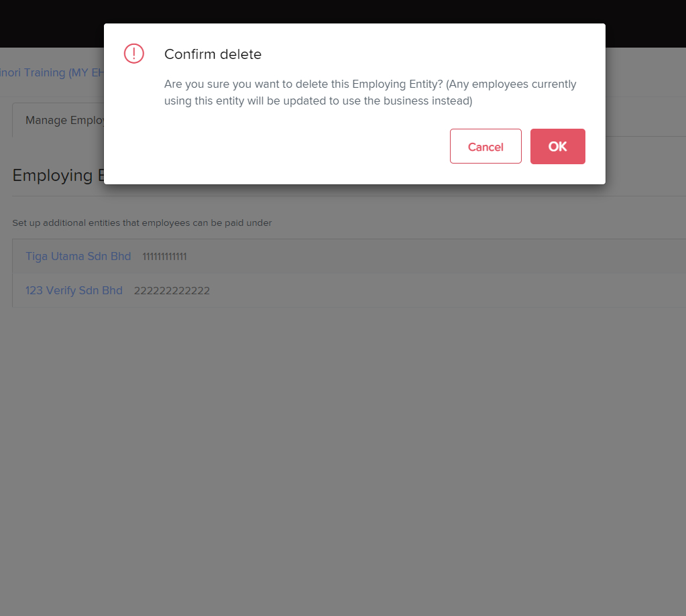Open the 123 Verify Sdn Bhd entity

(74, 290)
